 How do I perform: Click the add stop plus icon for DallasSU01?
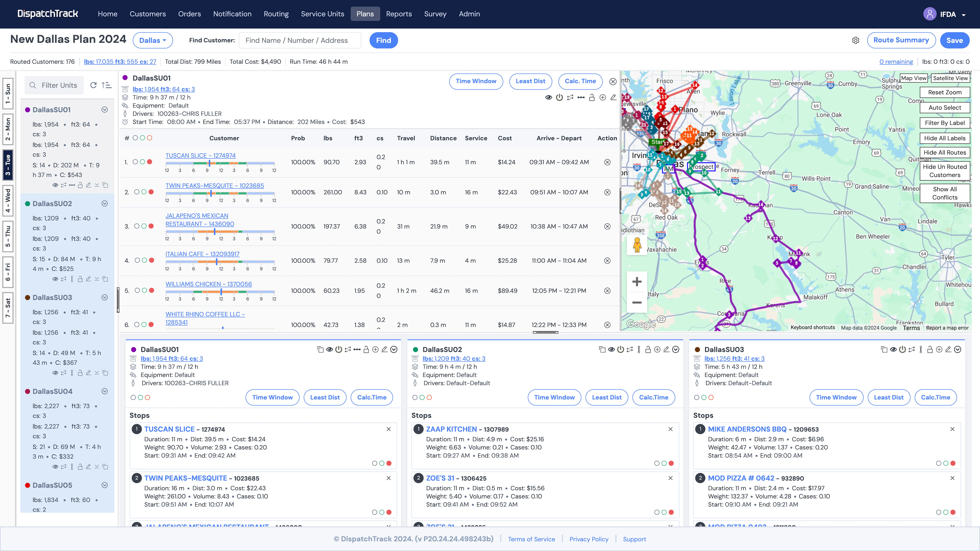tap(603, 97)
